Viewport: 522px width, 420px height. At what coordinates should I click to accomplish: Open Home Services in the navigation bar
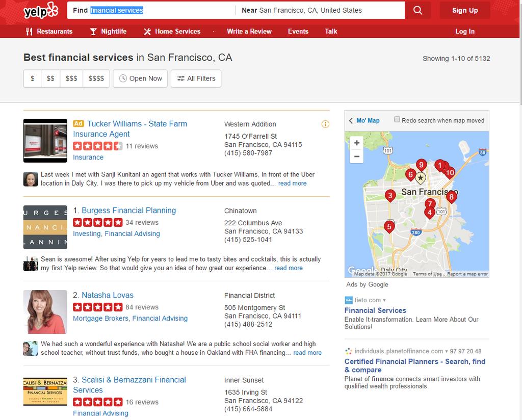coord(172,31)
